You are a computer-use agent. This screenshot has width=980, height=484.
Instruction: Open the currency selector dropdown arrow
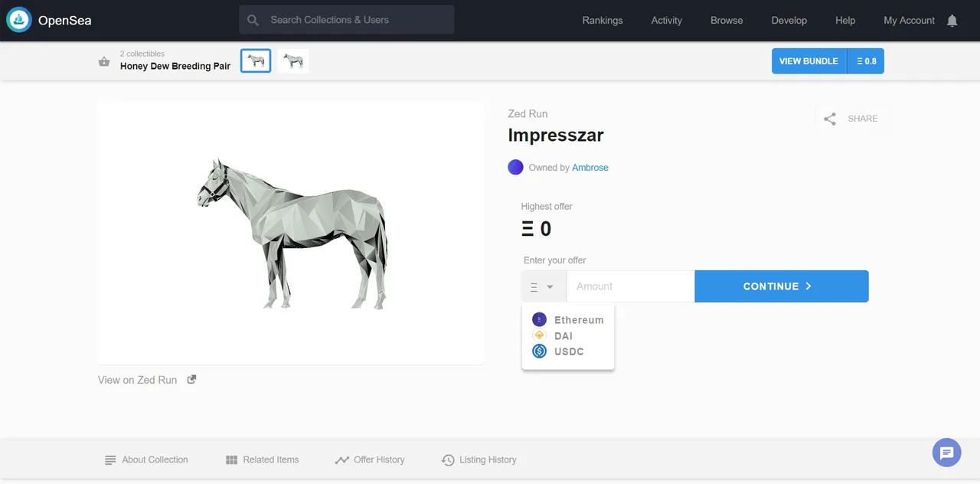(550, 287)
